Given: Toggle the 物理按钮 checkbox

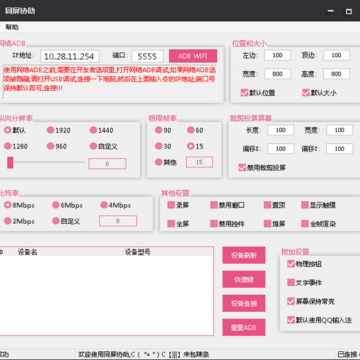Looking at the screenshot, I should click(x=291, y=264).
